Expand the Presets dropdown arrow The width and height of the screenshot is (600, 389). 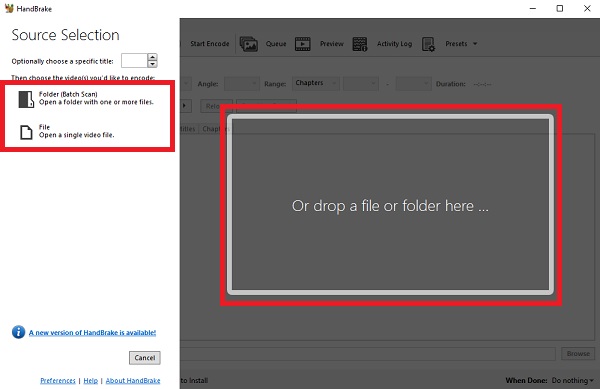click(475, 44)
